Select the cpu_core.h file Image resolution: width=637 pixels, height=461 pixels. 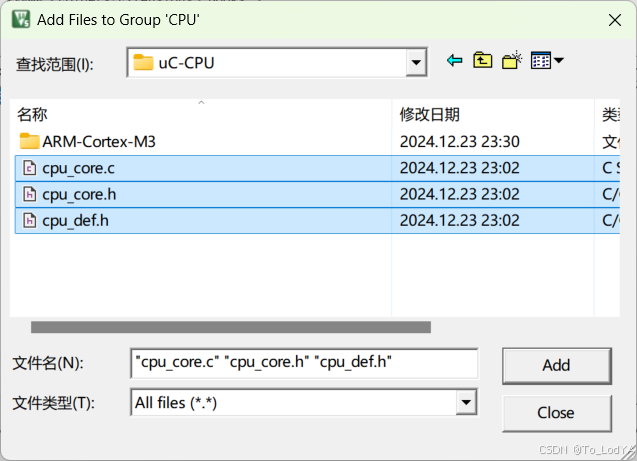(x=317, y=195)
